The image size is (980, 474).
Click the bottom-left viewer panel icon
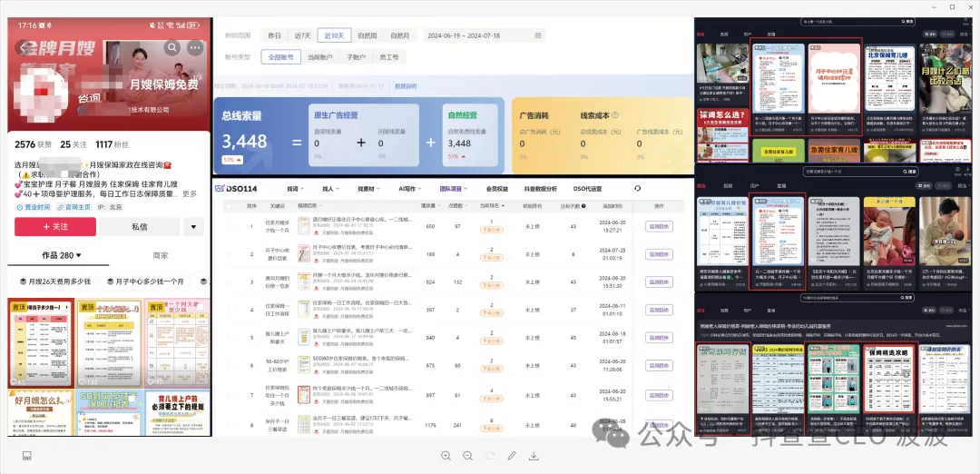[x=26, y=456]
